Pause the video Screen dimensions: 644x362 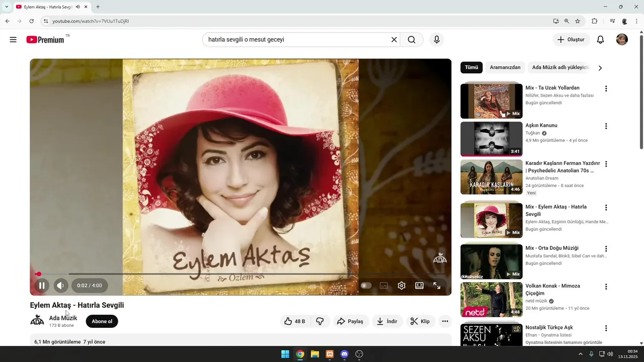(x=42, y=286)
